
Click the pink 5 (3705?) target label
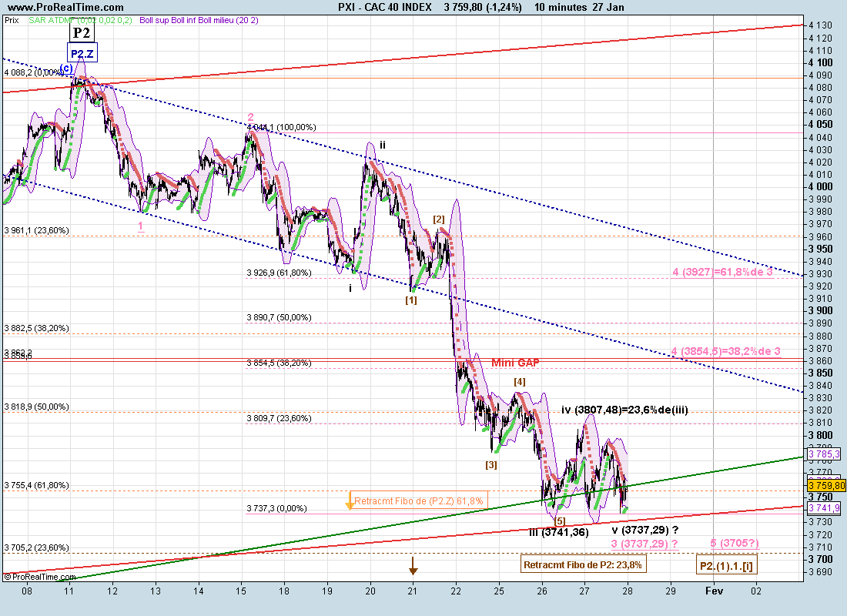(735, 544)
